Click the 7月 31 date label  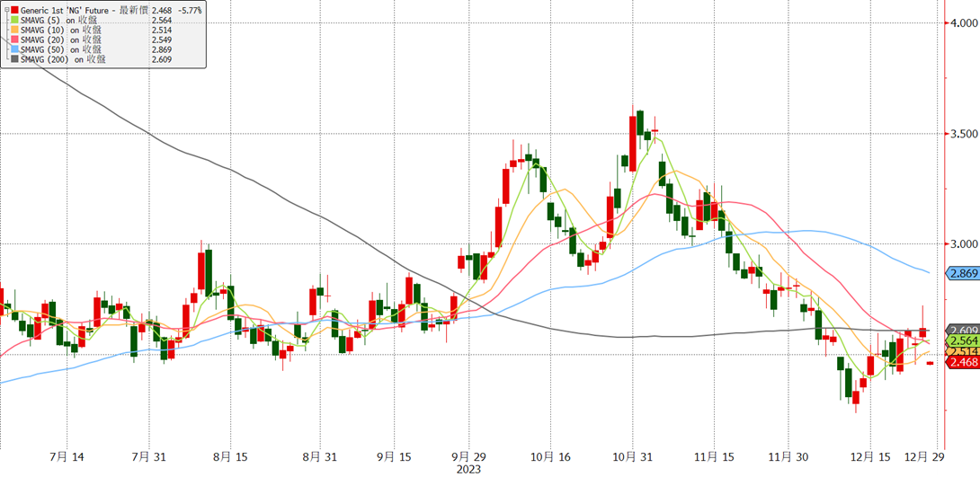click(x=149, y=457)
